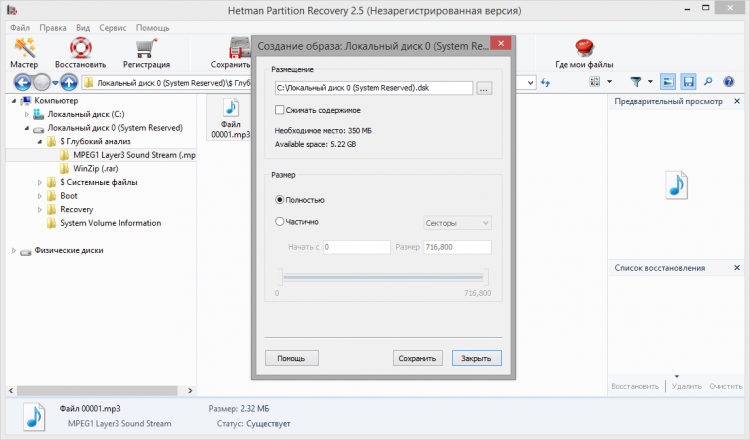Collapse the $ Глубокий анализ node
Screen dimensions: 750x440
click(40, 142)
